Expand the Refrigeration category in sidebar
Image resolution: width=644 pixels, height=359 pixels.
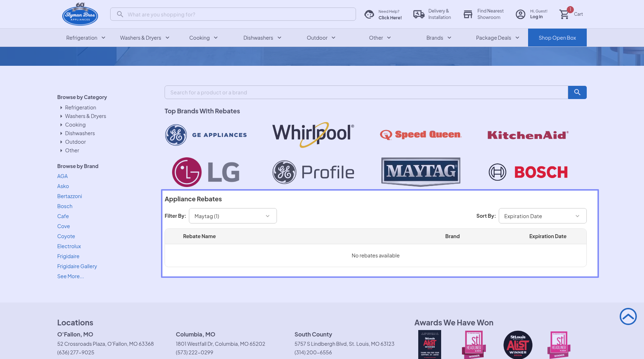coord(80,108)
